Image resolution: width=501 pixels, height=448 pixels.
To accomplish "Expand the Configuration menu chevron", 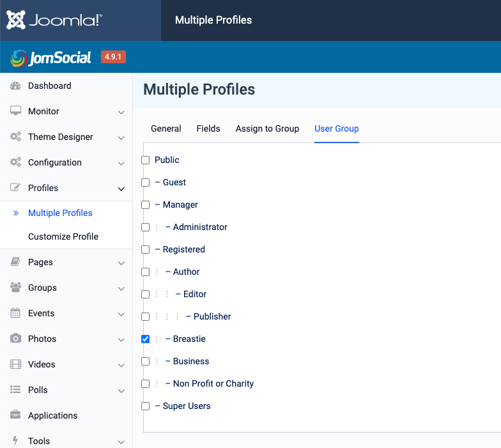I will 121,163.
